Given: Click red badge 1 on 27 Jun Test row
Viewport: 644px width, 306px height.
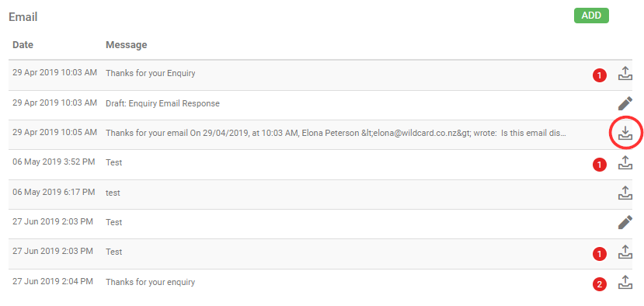Looking at the screenshot, I should [599, 255].
